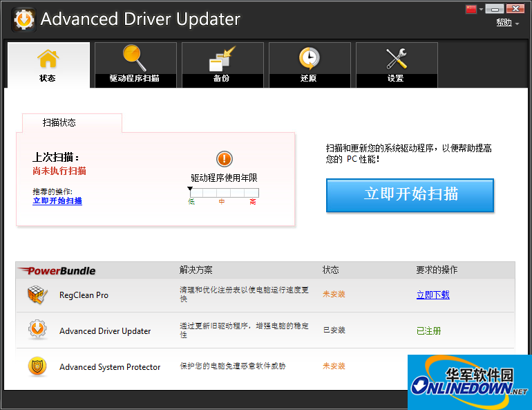This screenshot has width=532, height=410.
Task: Click the China flag language icon
Action: [x=471, y=9]
